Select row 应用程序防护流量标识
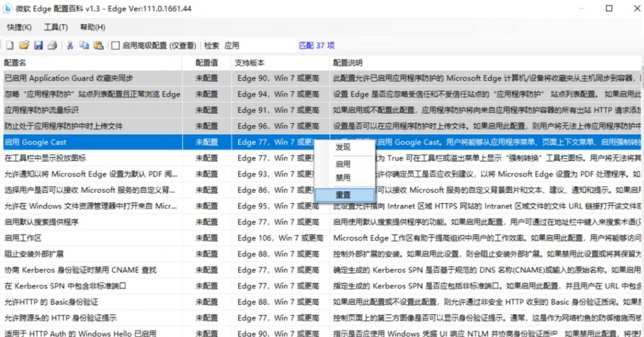The width and height of the screenshot is (644, 337). (322, 110)
